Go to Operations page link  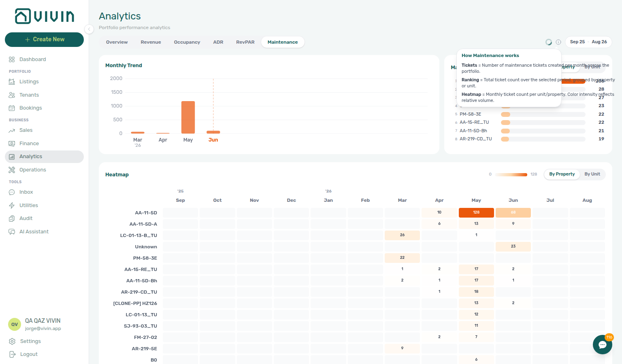coord(44,170)
